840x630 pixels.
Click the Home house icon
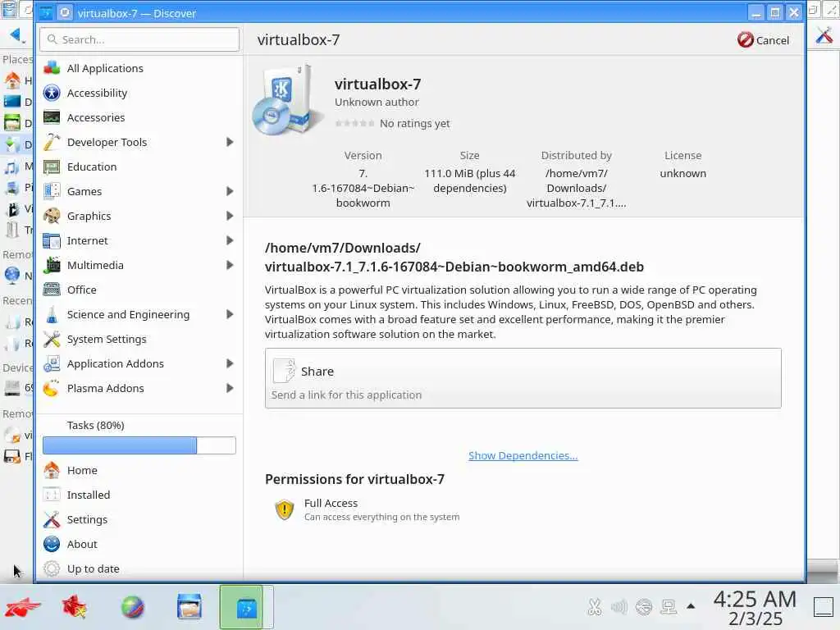(x=52, y=470)
